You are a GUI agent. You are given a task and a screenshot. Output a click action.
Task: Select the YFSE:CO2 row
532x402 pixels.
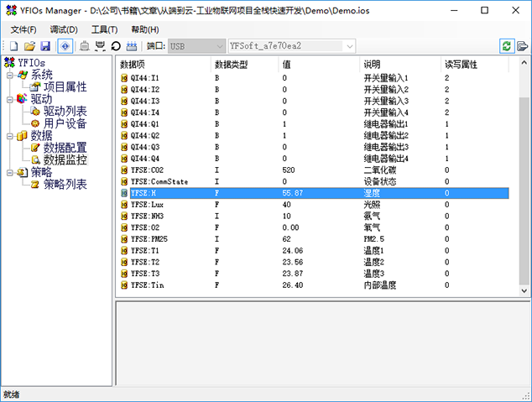315,170
